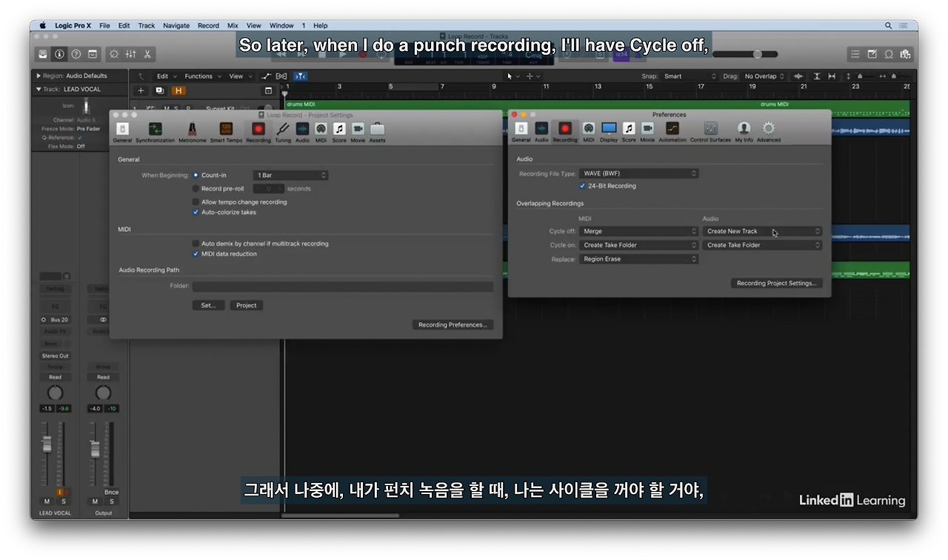Open Recording File Type WAVE dropdown
The height and width of the screenshot is (560, 948).
coord(638,173)
